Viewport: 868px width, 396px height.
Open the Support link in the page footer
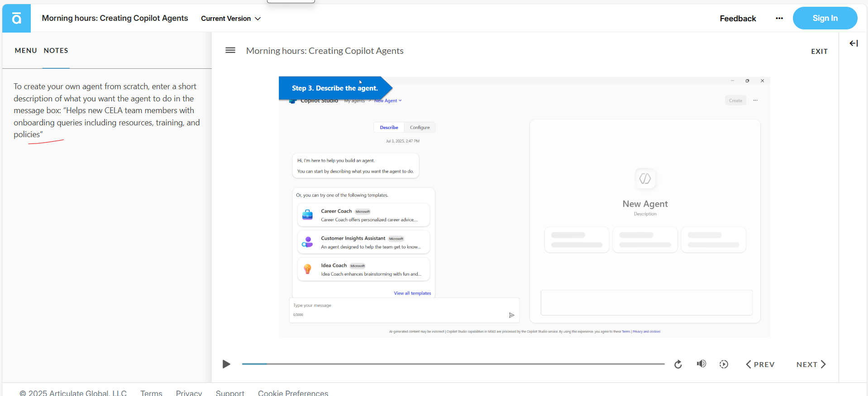tap(230, 392)
